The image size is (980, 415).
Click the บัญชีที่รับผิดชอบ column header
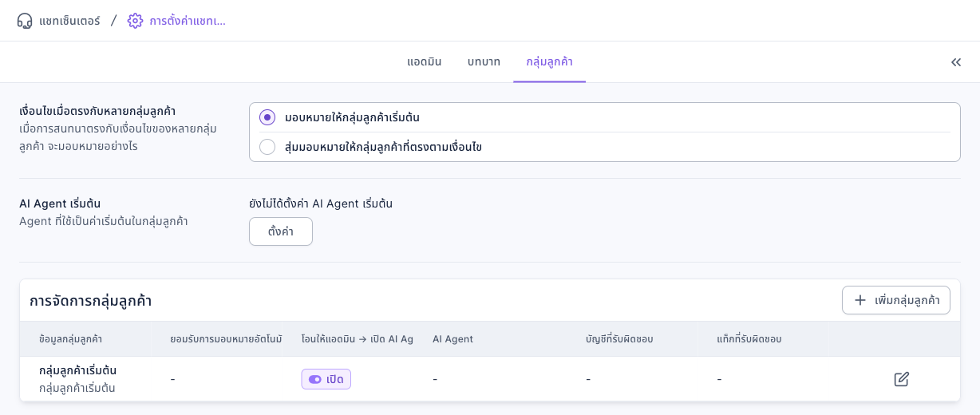619,339
